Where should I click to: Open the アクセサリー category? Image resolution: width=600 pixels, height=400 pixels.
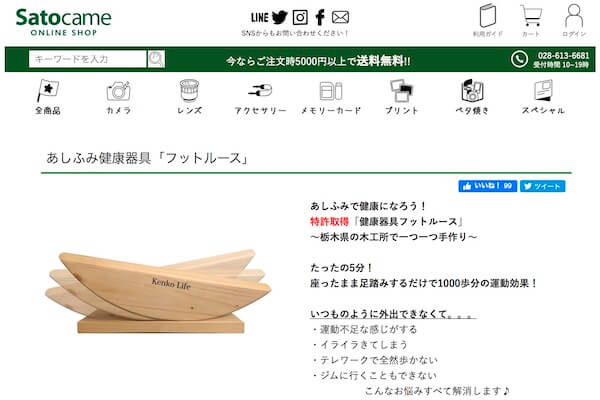260,99
